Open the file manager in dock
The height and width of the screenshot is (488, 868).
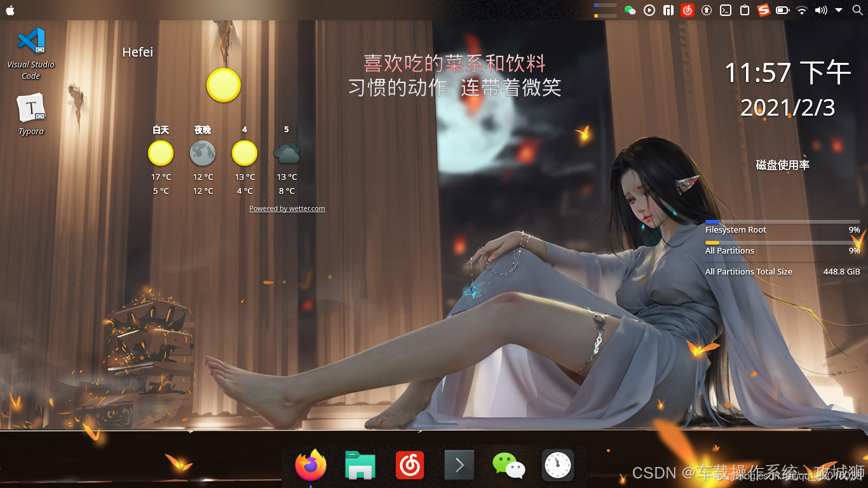pos(360,466)
